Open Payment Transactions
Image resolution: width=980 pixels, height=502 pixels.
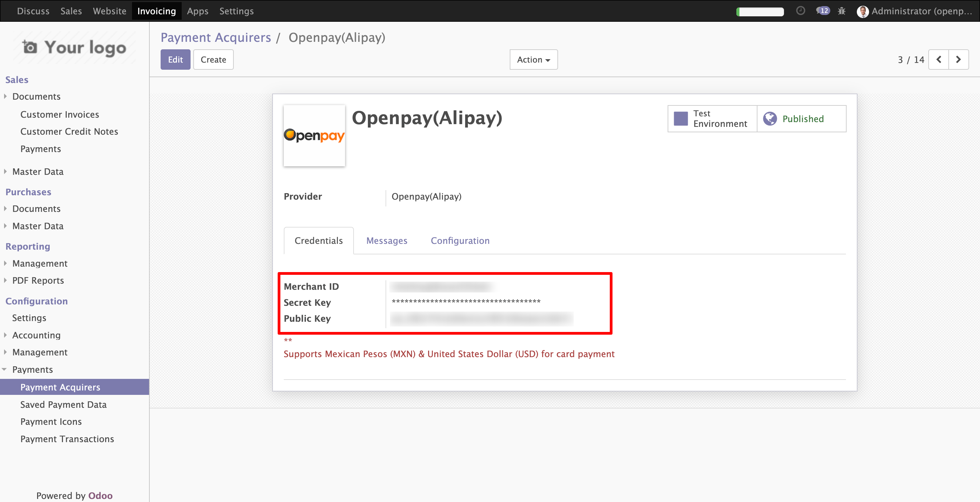tap(67, 439)
